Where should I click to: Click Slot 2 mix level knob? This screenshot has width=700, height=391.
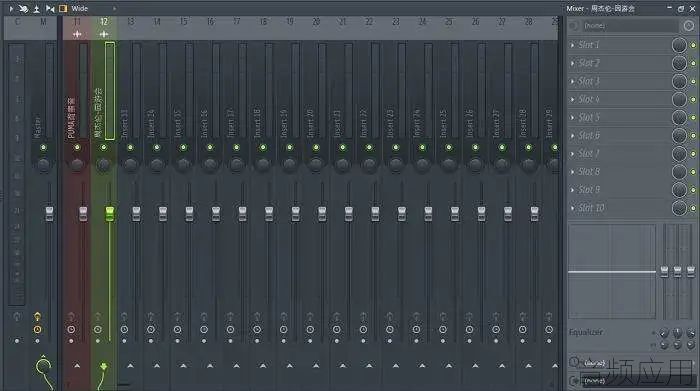coord(679,63)
